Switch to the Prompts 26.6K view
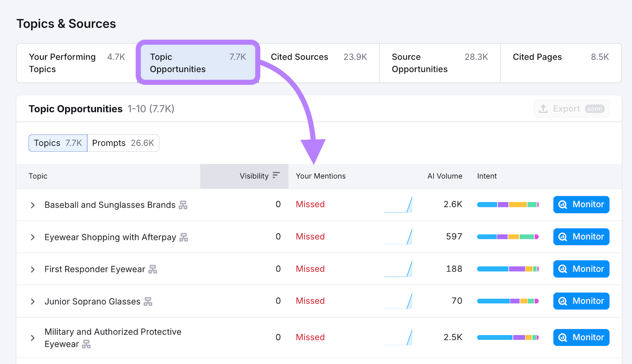 click(x=123, y=143)
